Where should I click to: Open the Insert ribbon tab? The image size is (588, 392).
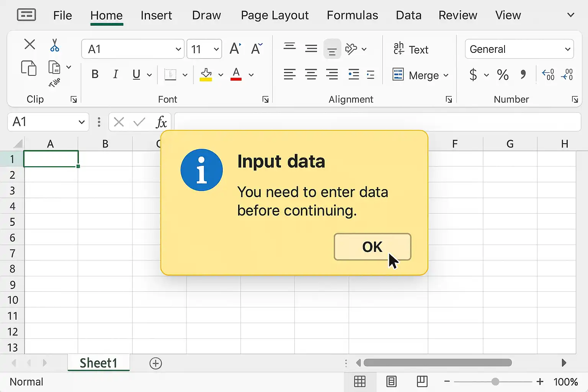[156, 15]
